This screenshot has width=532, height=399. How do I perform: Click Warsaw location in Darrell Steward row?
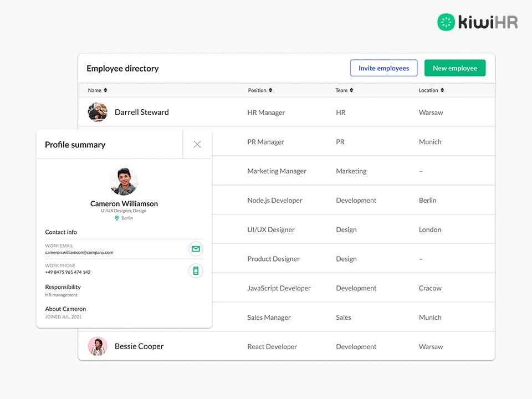[x=431, y=112]
